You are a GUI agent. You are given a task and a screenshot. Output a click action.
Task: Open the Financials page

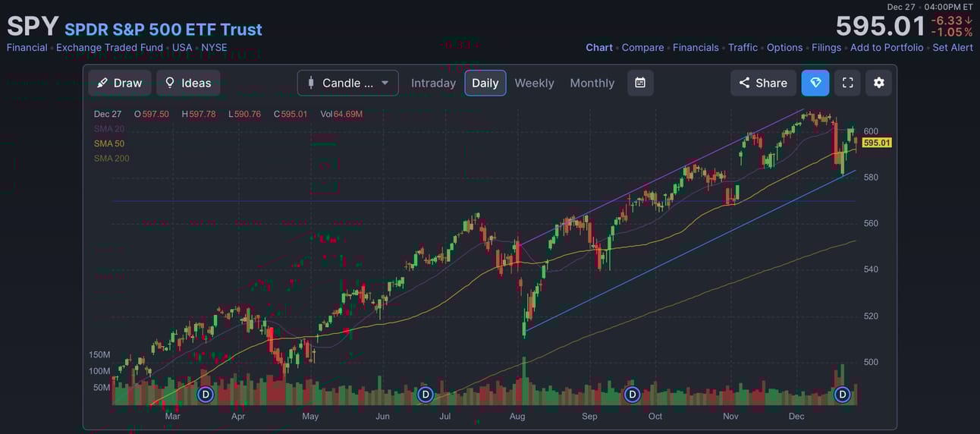click(696, 47)
